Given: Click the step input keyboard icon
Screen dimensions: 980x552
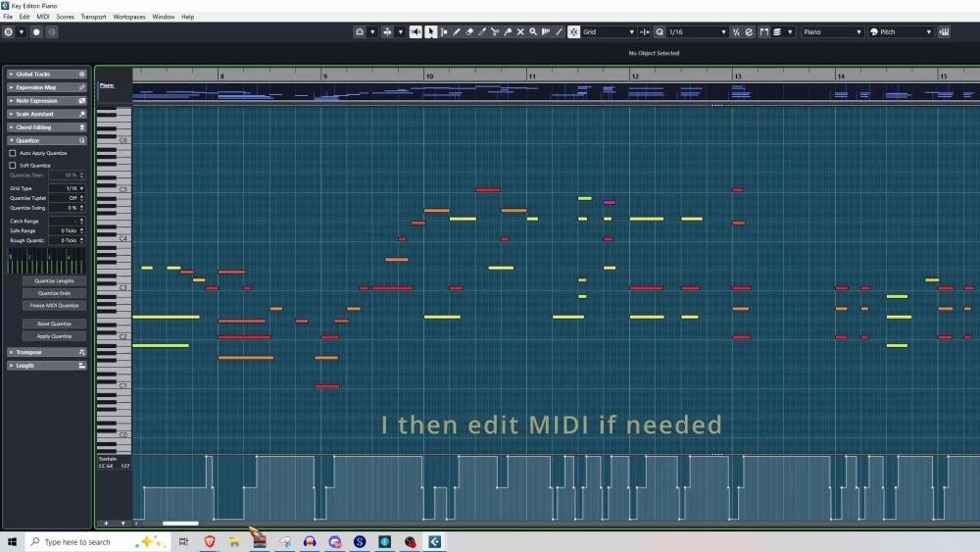Looking at the screenshot, I should click(945, 32).
